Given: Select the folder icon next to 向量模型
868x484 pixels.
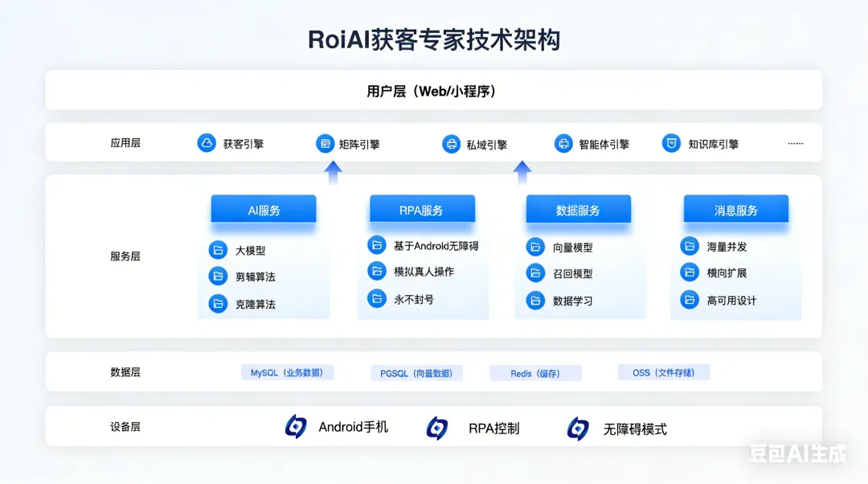Looking at the screenshot, I should (x=535, y=247).
